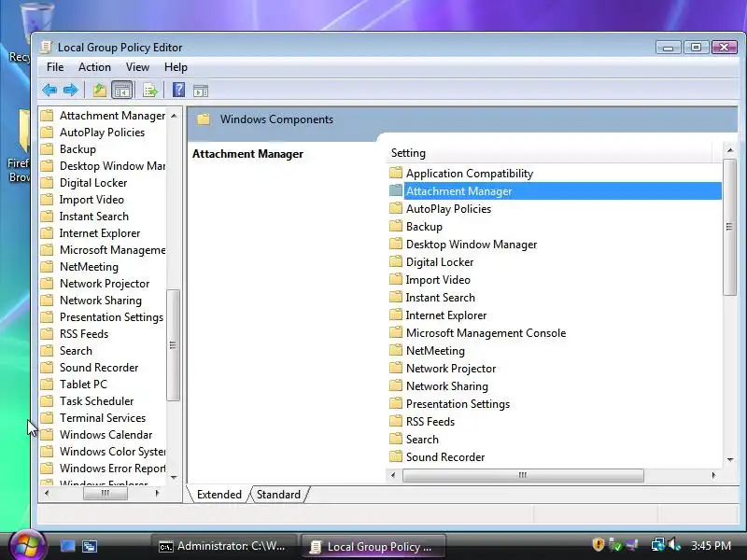Click the Up one level toolbar icon
The height and width of the screenshot is (560, 747).
click(99, 90)
